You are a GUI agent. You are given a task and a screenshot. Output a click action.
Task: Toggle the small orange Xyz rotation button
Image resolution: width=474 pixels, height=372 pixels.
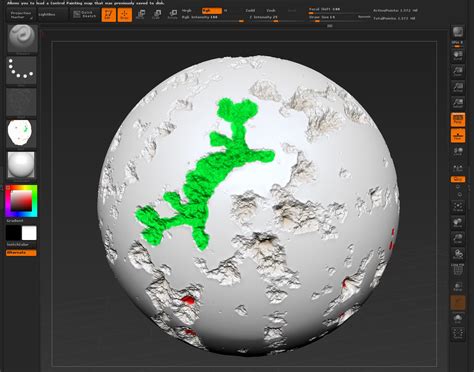[x=458, y=179]
